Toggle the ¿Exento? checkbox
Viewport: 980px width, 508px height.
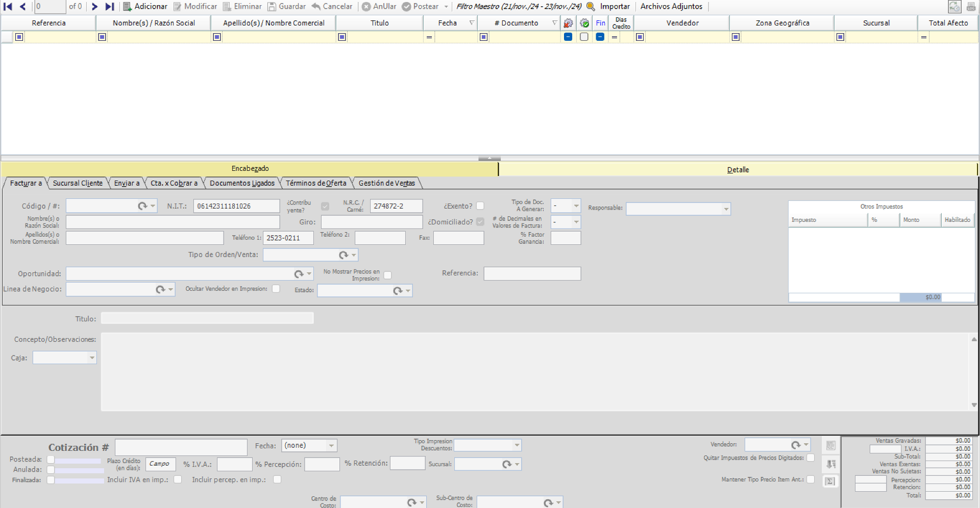(480, 206)
